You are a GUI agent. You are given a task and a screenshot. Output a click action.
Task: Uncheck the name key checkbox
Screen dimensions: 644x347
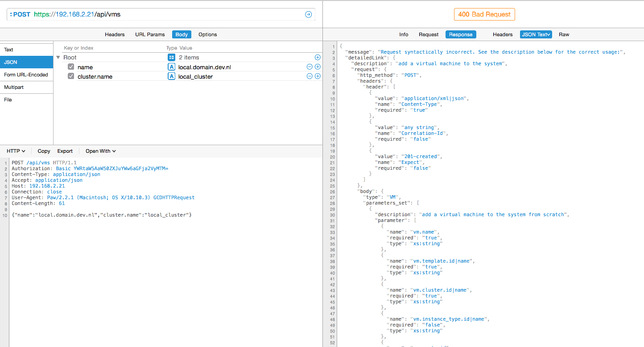(x=71, y=67)
